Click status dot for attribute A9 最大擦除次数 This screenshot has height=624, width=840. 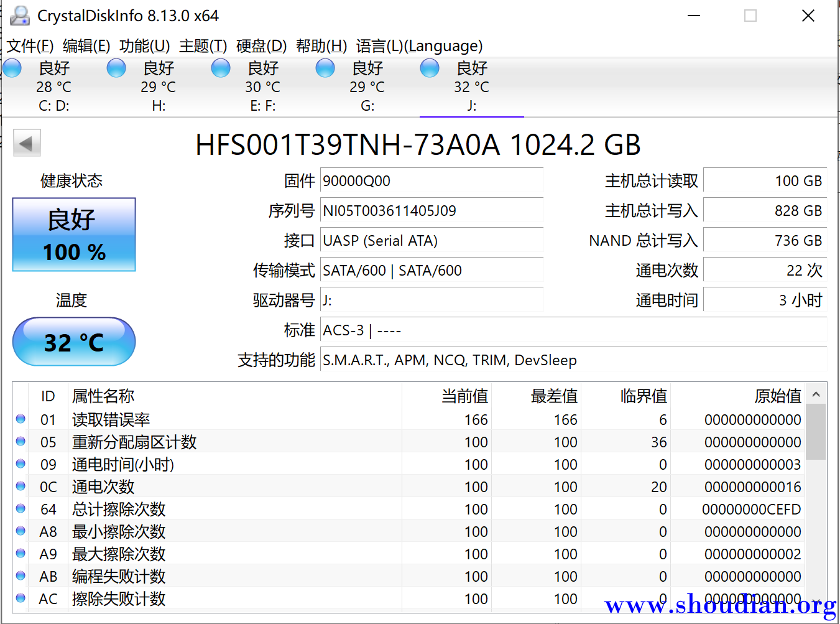coord(21,553)
